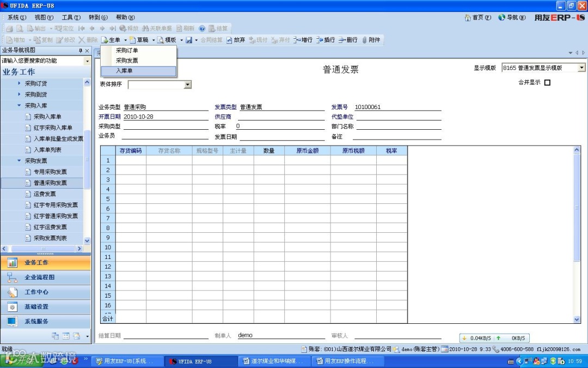Open the 系统(S) menu
The height and width of the screenshot is (368, 588).
pyautogui.click(x=17, y=17)
